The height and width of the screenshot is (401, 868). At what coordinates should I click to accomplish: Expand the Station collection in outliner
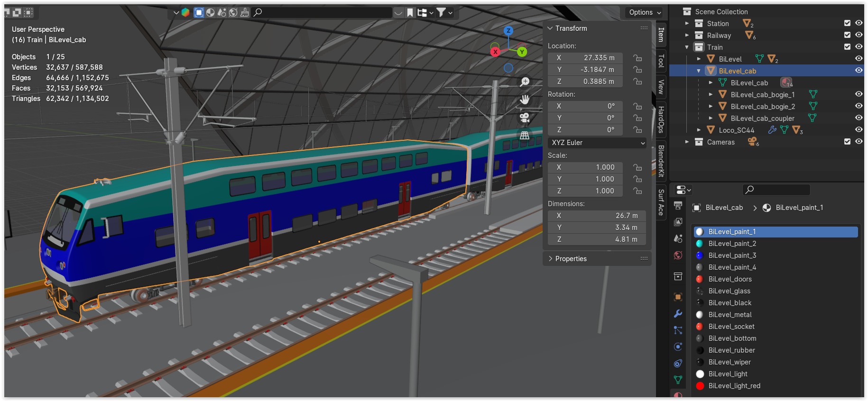coord(687,23)
